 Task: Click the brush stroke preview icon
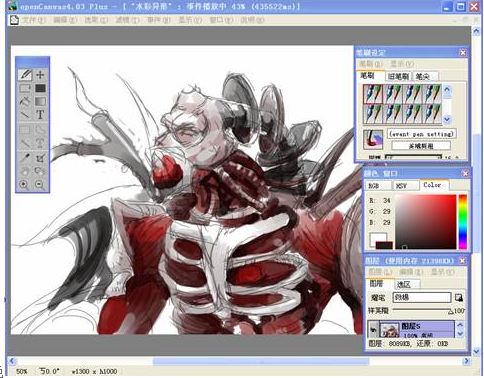[x=373, y=139]
